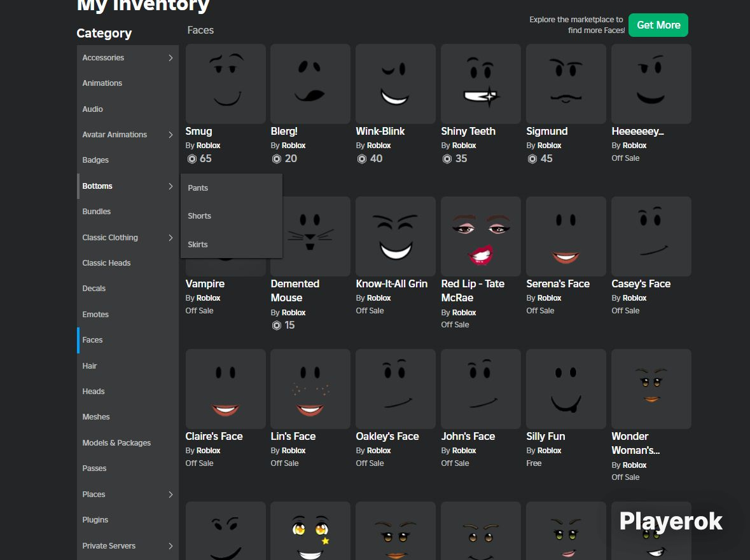Open the Audio category
The height and width of the screenshot is (560, 750).
(x=128, y=109)
